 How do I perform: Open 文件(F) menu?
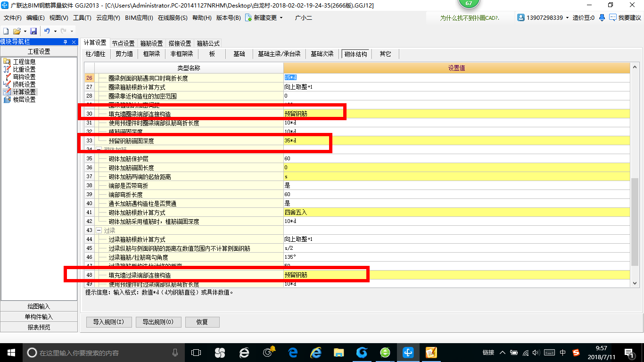coord(13,17)
